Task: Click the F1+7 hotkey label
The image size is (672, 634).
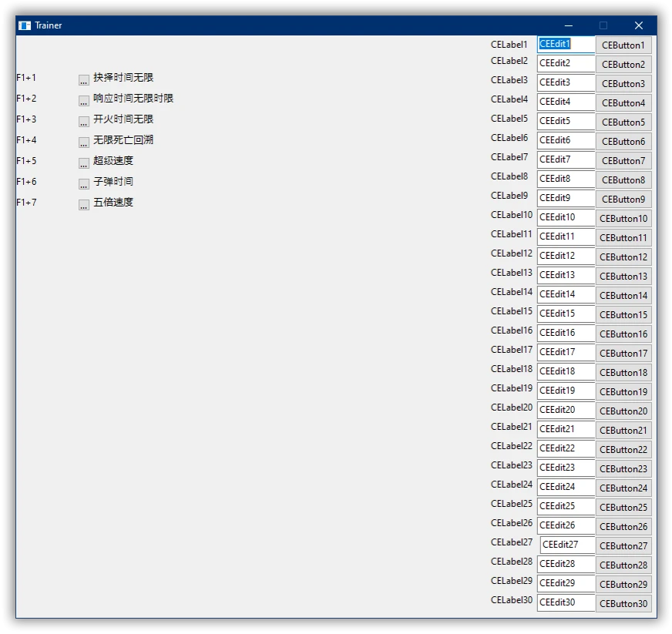Action: pos(26,203)
